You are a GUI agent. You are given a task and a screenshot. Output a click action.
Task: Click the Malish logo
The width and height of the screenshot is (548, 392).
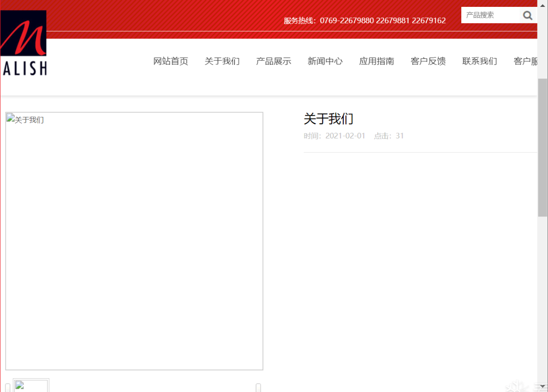pyautogui.click(x=23, y=43)
